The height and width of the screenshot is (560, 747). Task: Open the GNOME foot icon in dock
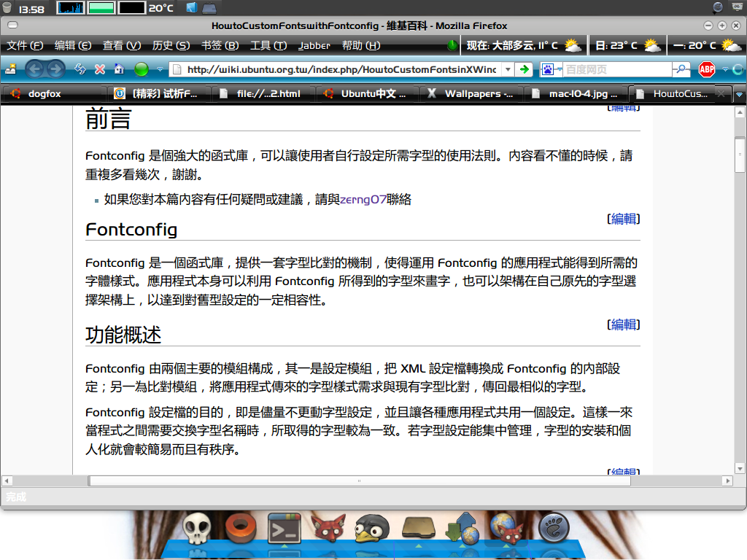coord(554,529)
